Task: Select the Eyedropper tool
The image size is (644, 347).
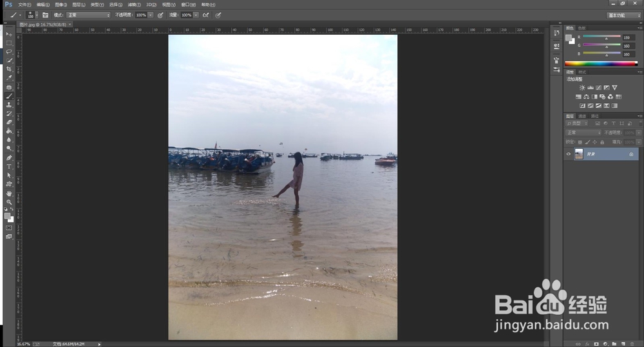Action: 9,78
